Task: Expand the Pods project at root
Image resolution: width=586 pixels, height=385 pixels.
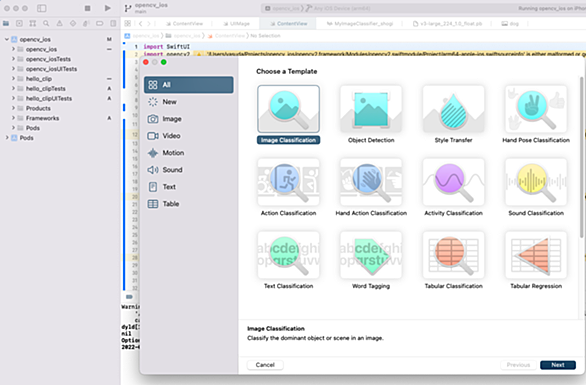Action: pyautogui.click(x=7, y=138)
